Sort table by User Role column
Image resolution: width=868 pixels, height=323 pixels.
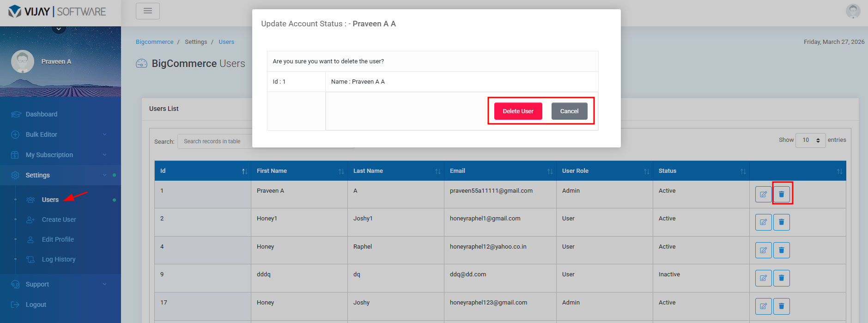605,171
